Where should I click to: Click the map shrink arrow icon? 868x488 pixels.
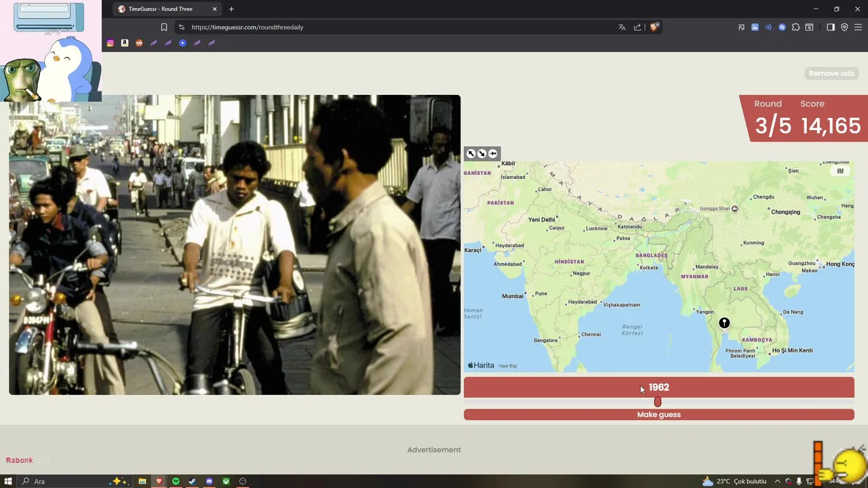(x=482, y=153)
